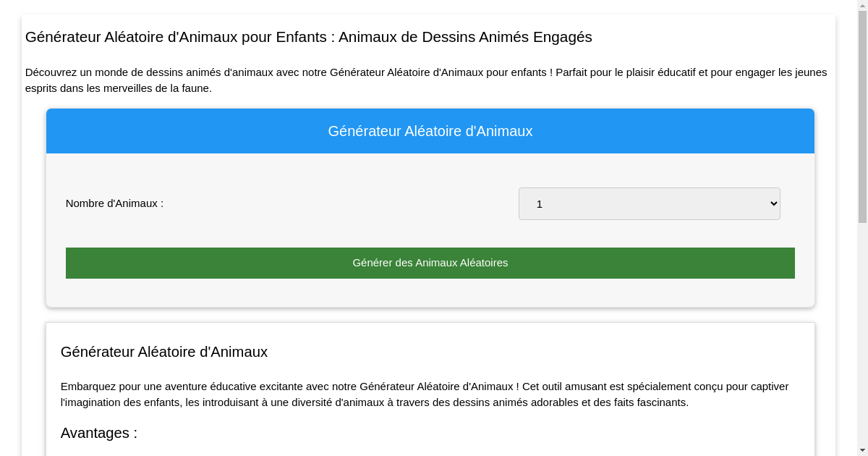The width and height of the screenshot is (868, 456).
Task: Expand the animal count selector showing 1
Action: 649,203
